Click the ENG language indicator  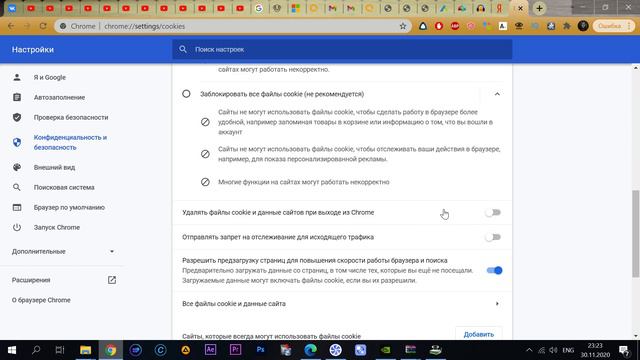(x=568, y=350)
